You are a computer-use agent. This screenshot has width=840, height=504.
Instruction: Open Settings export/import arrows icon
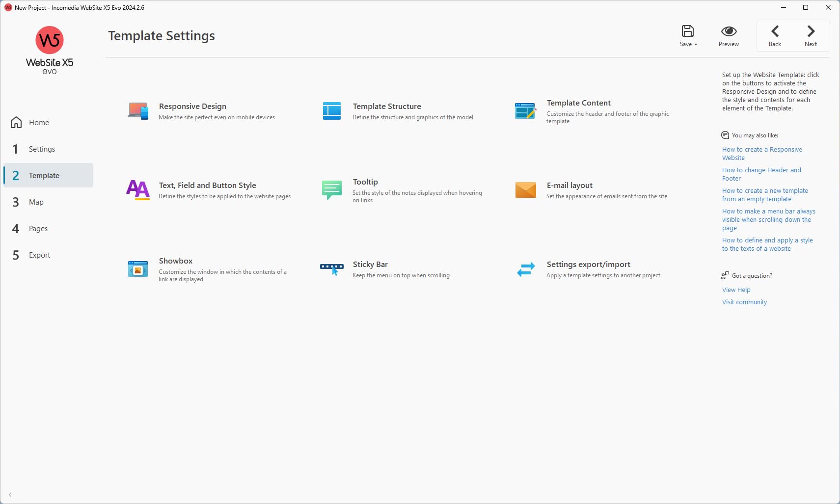526,269
